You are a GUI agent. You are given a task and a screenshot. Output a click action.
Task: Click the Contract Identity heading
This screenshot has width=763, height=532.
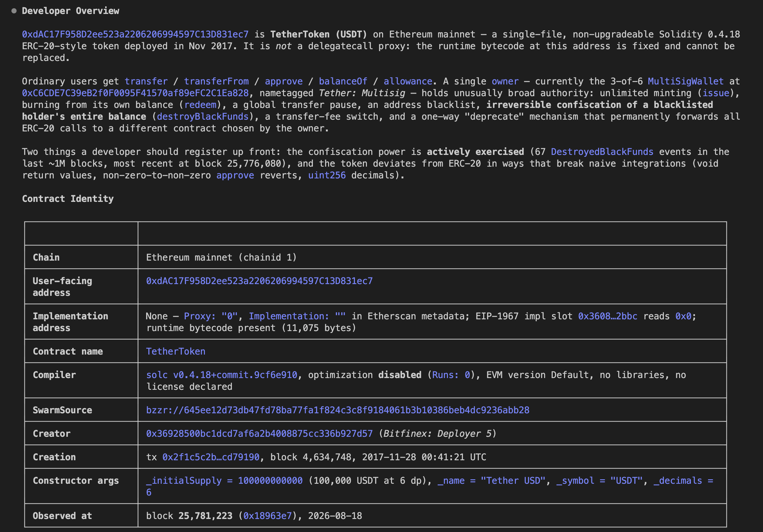pyautogui.click(x=68, y=199)
